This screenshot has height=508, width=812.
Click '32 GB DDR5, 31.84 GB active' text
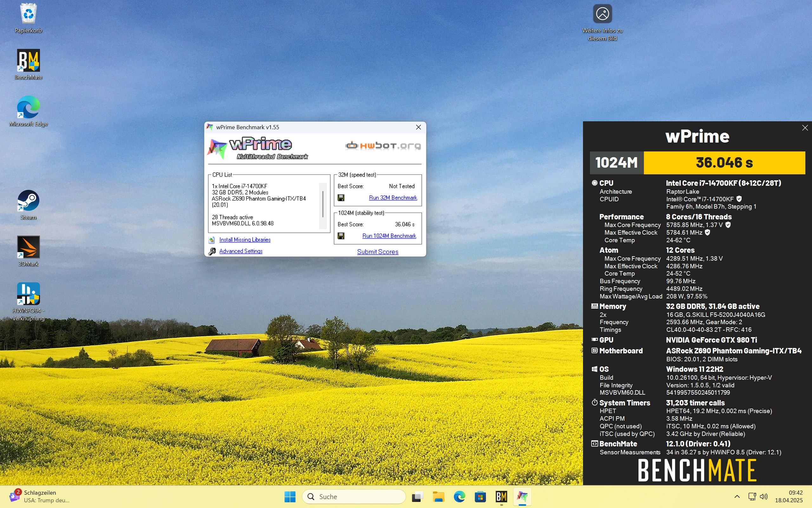pyautogui.click(x=713, y=306)
